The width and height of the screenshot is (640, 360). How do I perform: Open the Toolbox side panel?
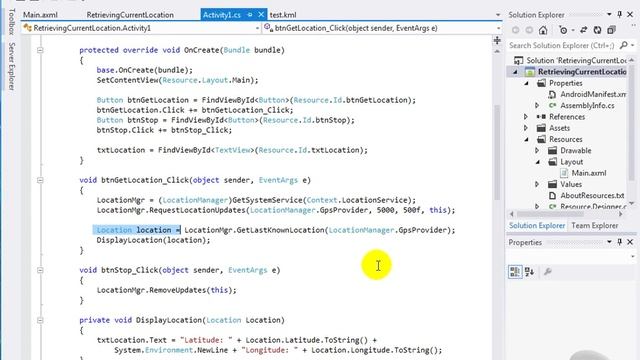click(x=11, y=22)
